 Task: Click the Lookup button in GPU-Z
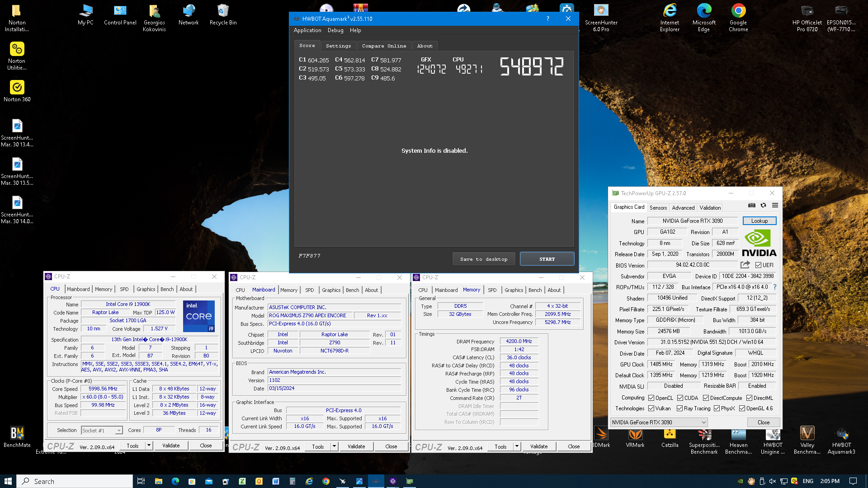(759, 221)
